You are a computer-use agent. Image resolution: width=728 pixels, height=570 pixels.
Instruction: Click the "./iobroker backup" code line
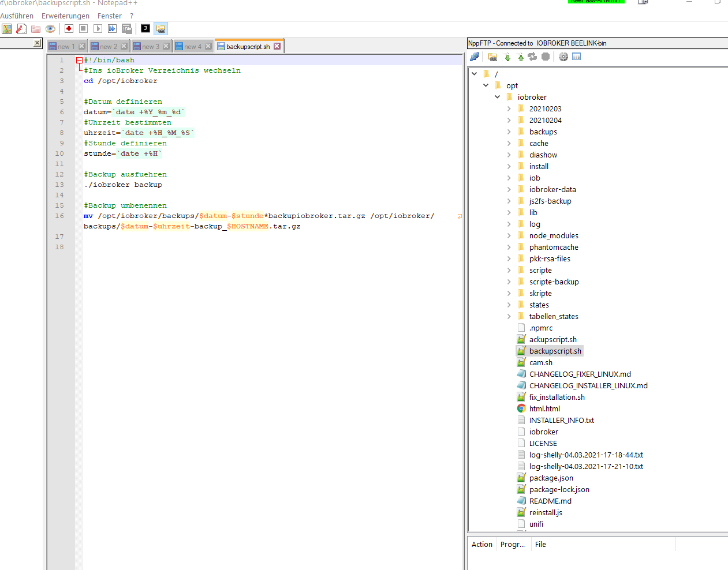[x=123, y=185]
